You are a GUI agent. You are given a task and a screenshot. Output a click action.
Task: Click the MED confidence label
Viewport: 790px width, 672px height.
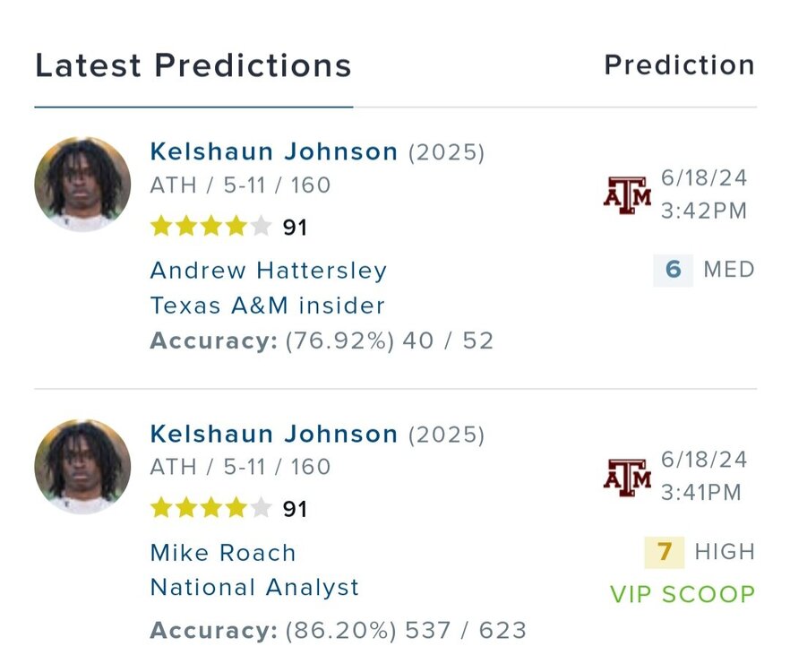(x=729, y=270)
